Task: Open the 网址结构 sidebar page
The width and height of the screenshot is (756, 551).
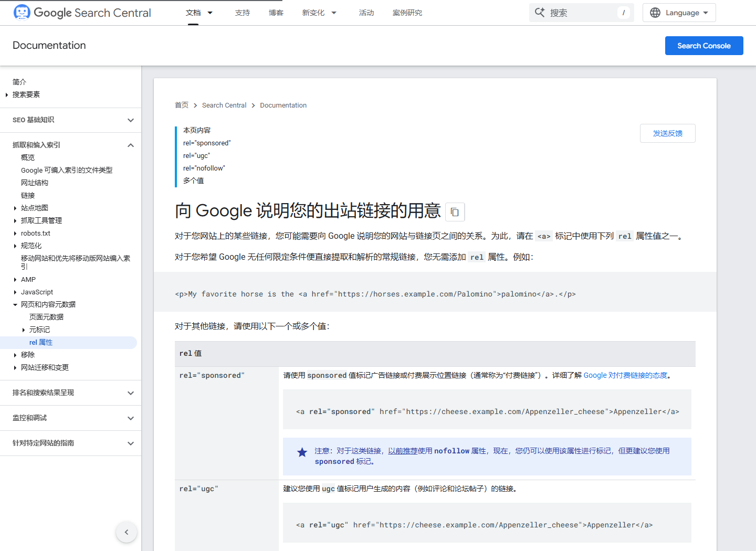Action: coord(35,183)
